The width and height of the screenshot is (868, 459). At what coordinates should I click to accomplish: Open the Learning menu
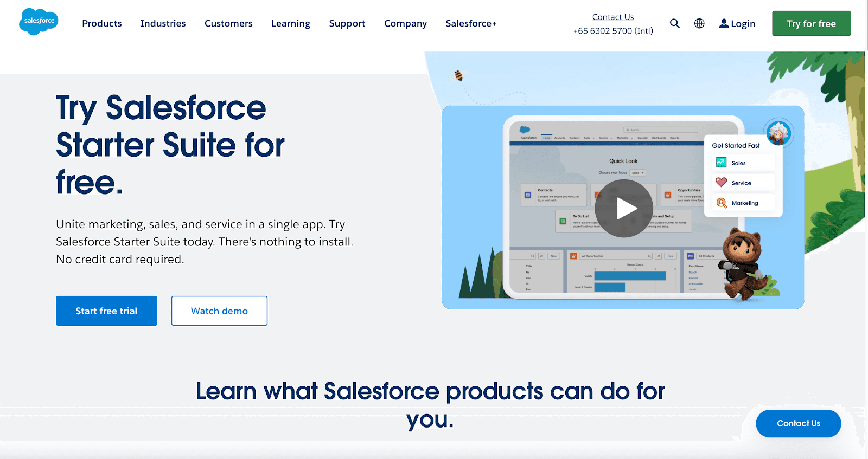(291, 23)
